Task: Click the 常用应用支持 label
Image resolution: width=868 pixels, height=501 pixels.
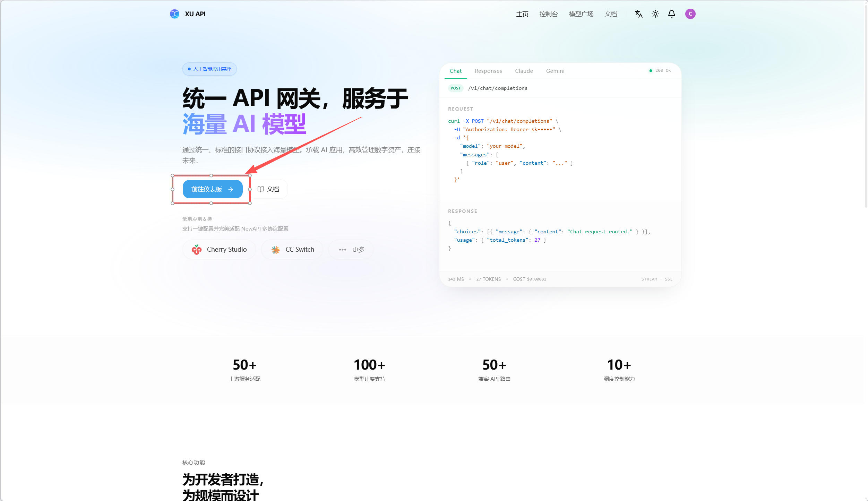Action: click(x=197, y=219)
